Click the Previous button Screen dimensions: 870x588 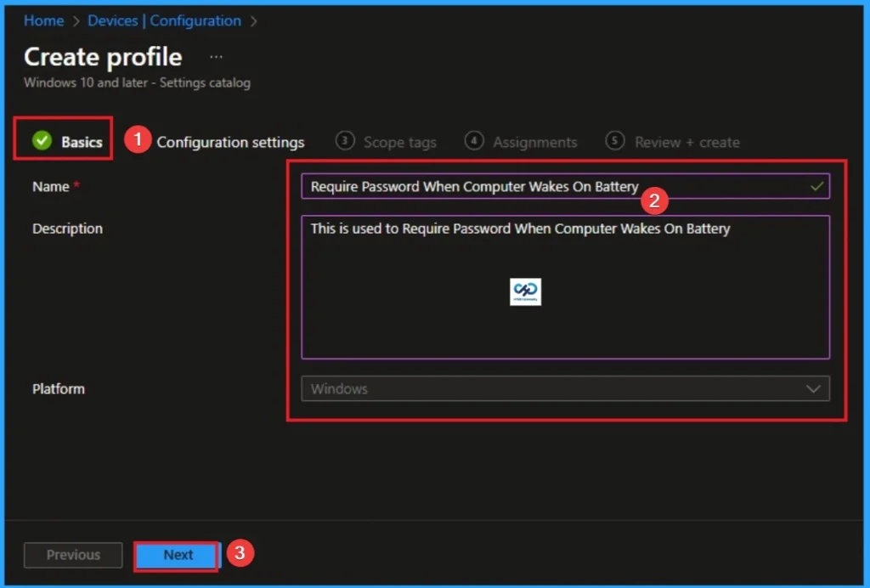click(72, 555)
